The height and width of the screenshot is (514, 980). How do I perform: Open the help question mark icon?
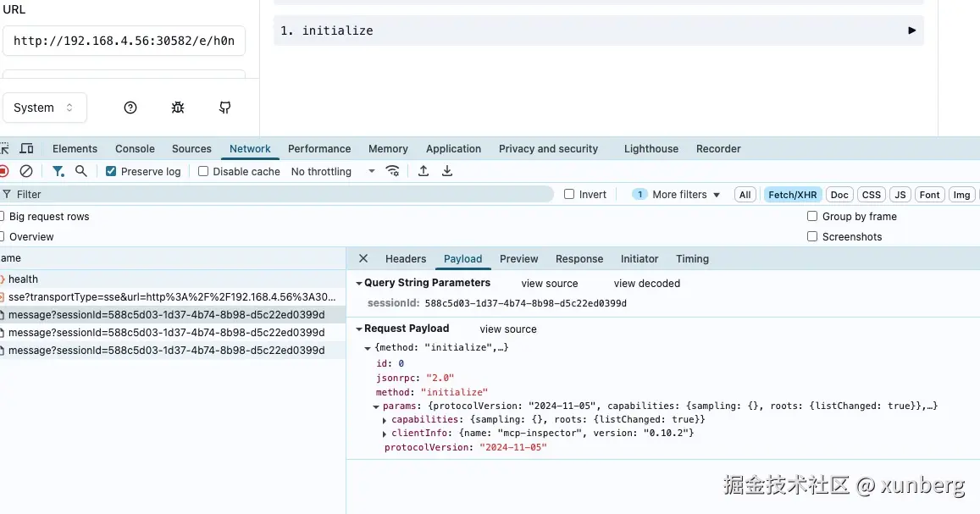pos(130,108)
